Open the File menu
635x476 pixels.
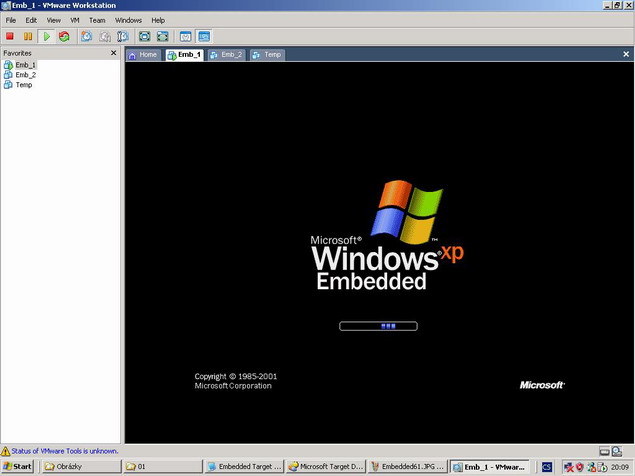tap(11, 20)
